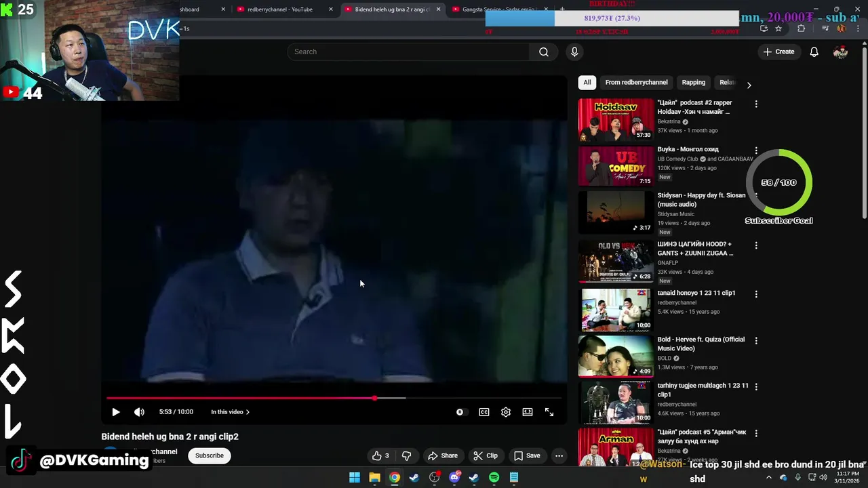Show hidden system tray icons
Viewport: 868px width, 488px height.
768,477
